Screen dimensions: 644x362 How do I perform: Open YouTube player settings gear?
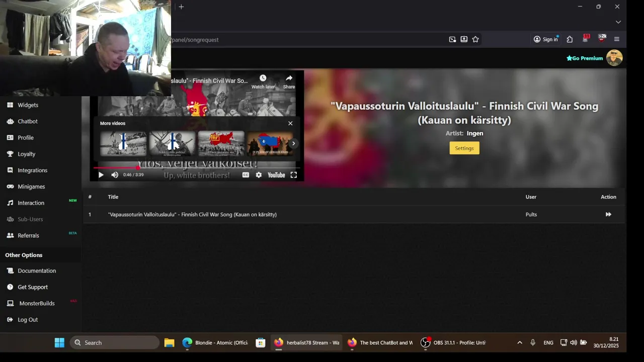[259, 175]
